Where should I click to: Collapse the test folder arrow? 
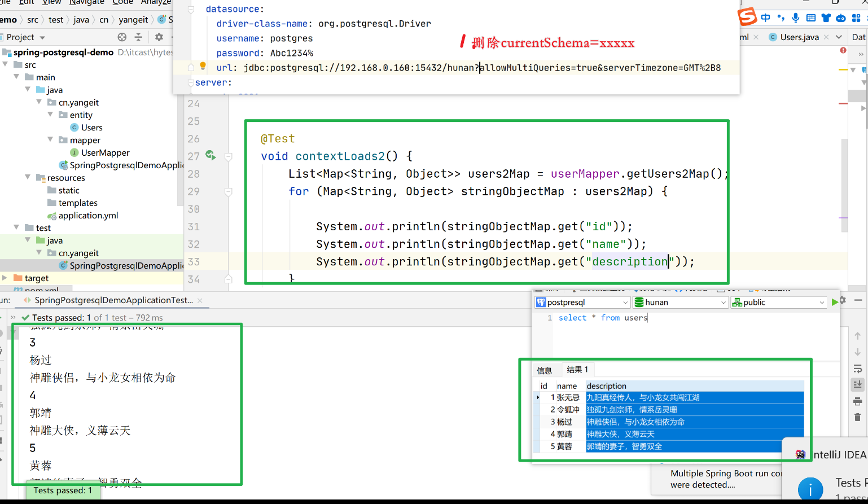16,227
